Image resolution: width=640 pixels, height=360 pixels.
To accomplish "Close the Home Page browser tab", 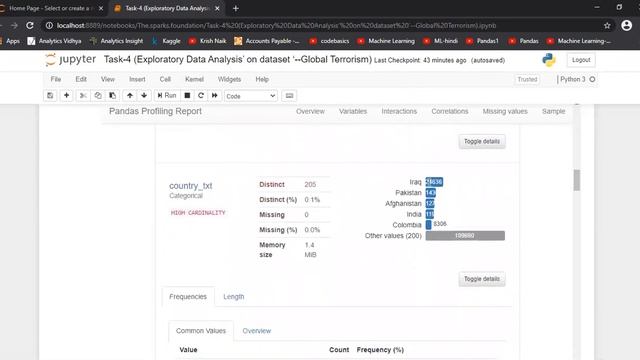I will pyautogui.click(x=101, y=8).
